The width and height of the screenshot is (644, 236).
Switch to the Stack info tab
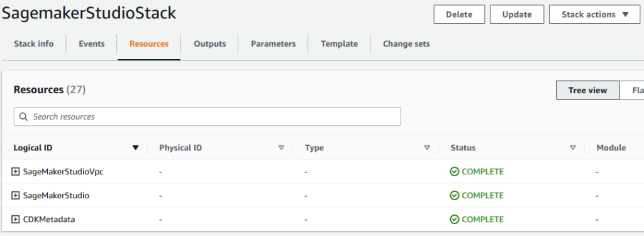(x=34, y=43)
